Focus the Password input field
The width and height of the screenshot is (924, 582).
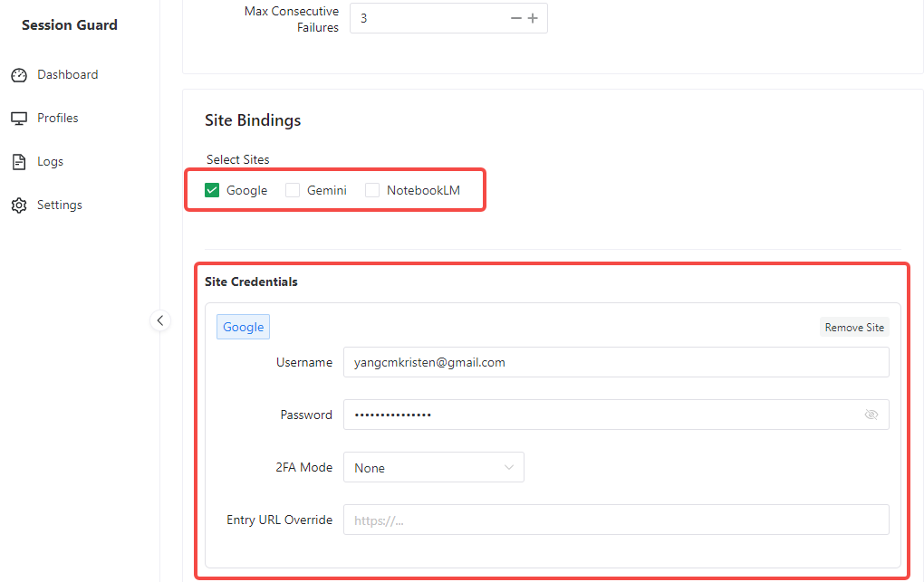(x=598, y=415)
